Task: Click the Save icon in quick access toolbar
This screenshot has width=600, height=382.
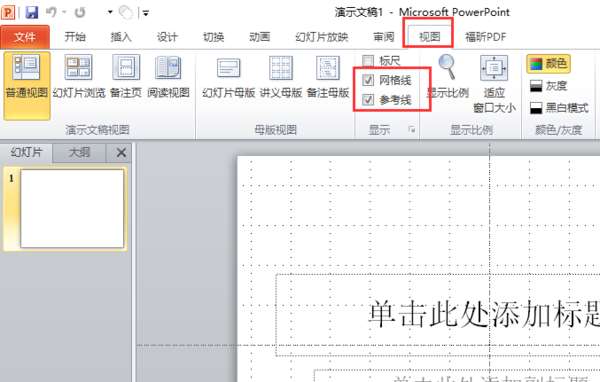Action: coord(32,12)
